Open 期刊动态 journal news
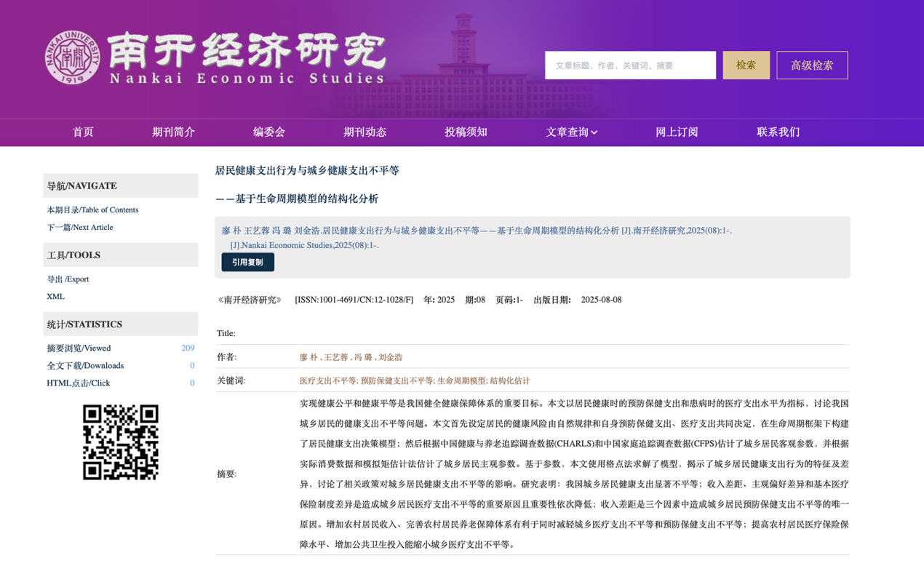 365,132
